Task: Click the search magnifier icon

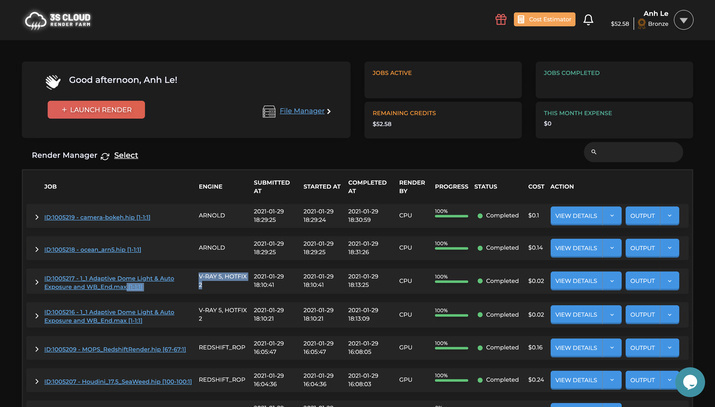Action: click(x=594, y=152)
